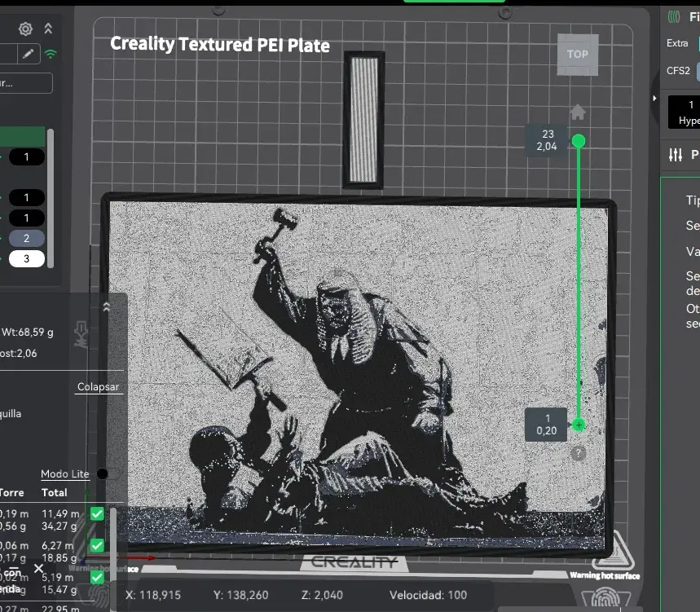Click the Total column header
Image resolution: width=700 pixels, height=612 pixels.
[54, 493]
